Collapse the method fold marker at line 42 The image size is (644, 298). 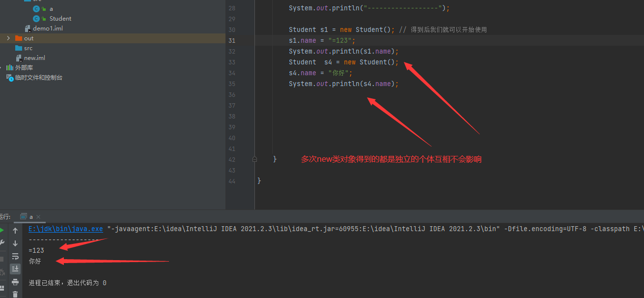[x=254, y=159]
